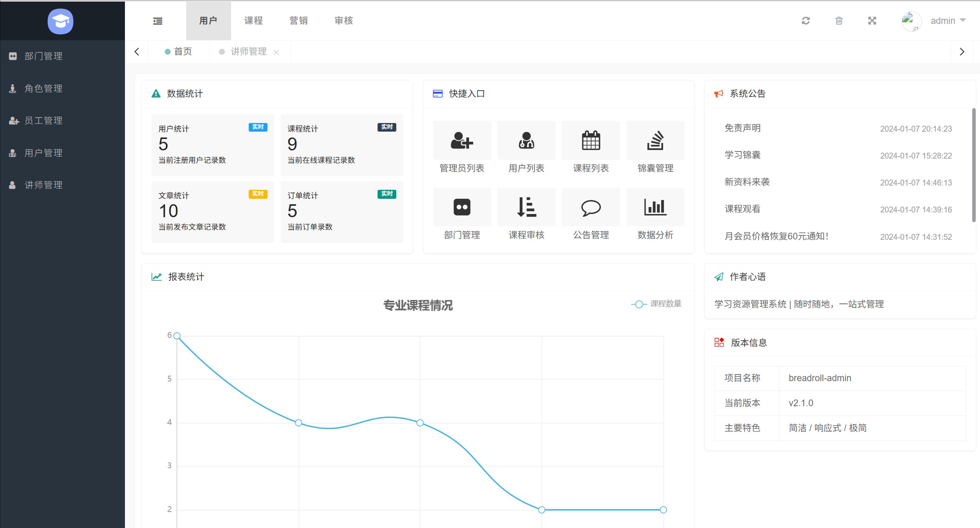Switch to the 首页 page tab

[182, 52]
